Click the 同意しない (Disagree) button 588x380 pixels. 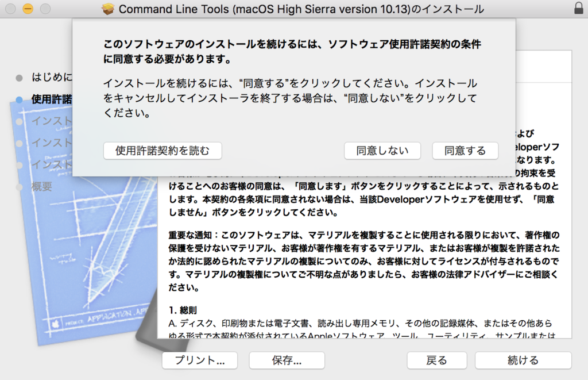click(382, 151)
